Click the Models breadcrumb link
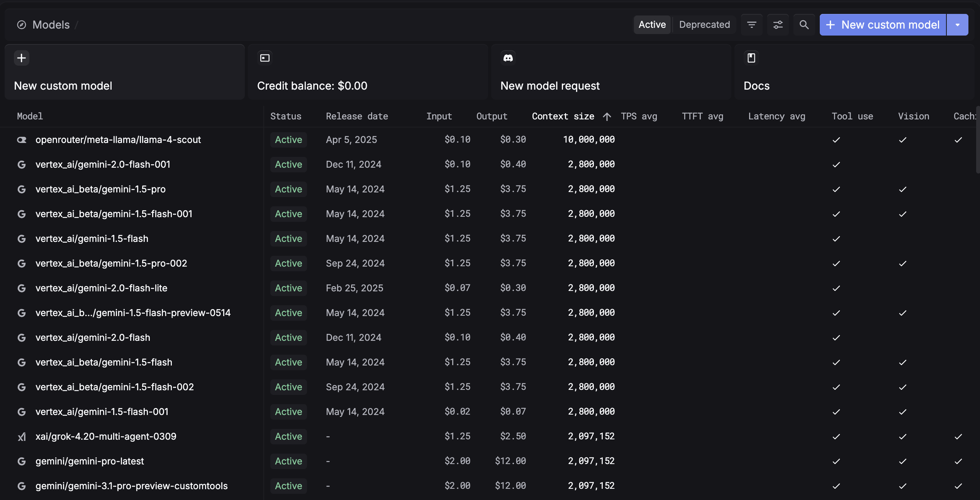The width and height of the screenshot is (980, 500). 51,25
